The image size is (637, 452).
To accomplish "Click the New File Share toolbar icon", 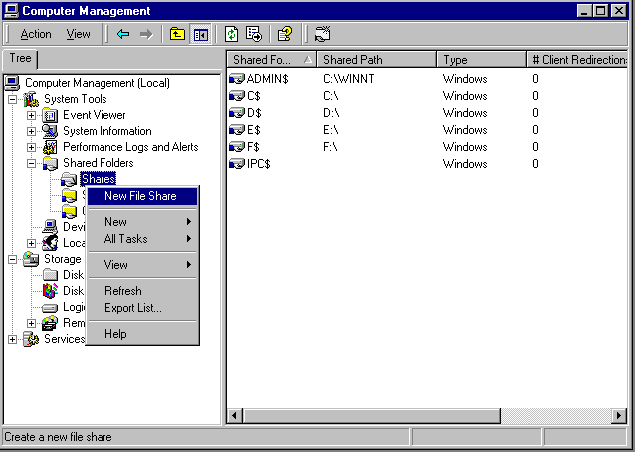I will 323,35.
